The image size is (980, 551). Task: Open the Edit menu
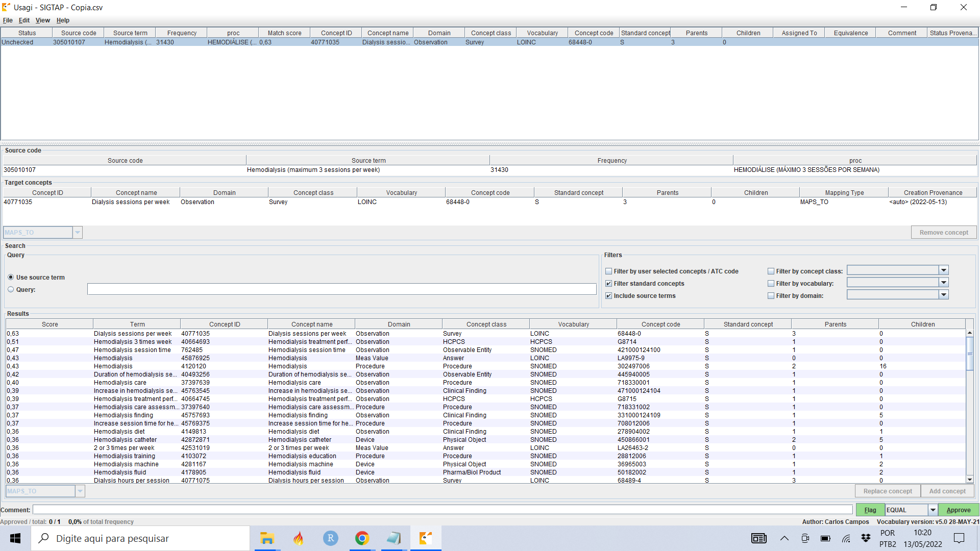[24, 20]
